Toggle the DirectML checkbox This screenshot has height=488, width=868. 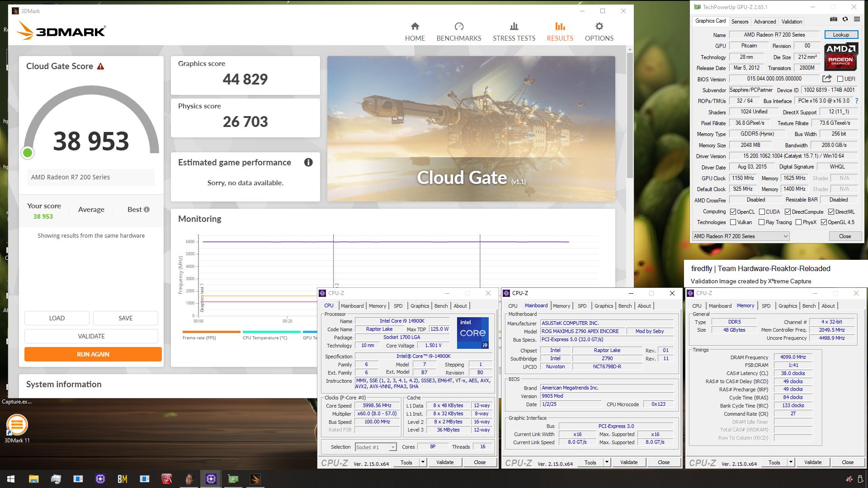pos(831,211)
